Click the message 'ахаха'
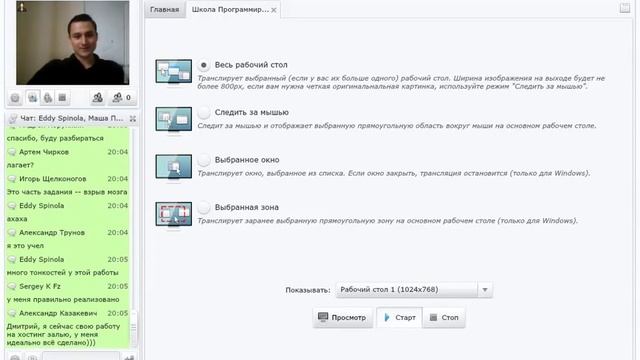640x360 pixels. 17,219
